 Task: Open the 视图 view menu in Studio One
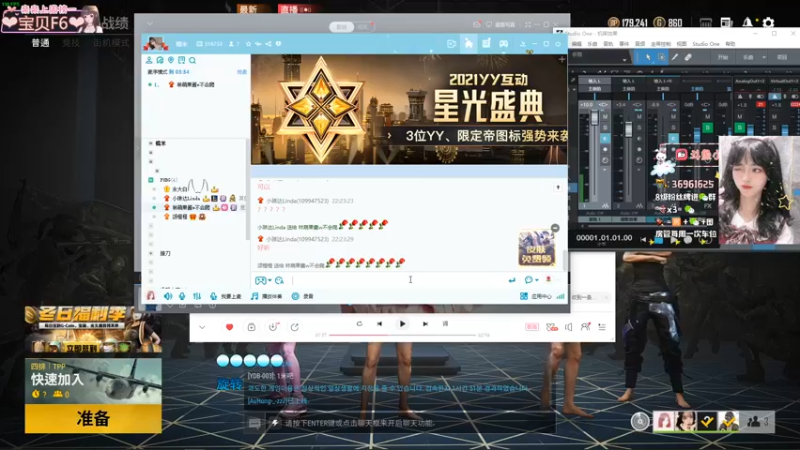click(682, 44)
